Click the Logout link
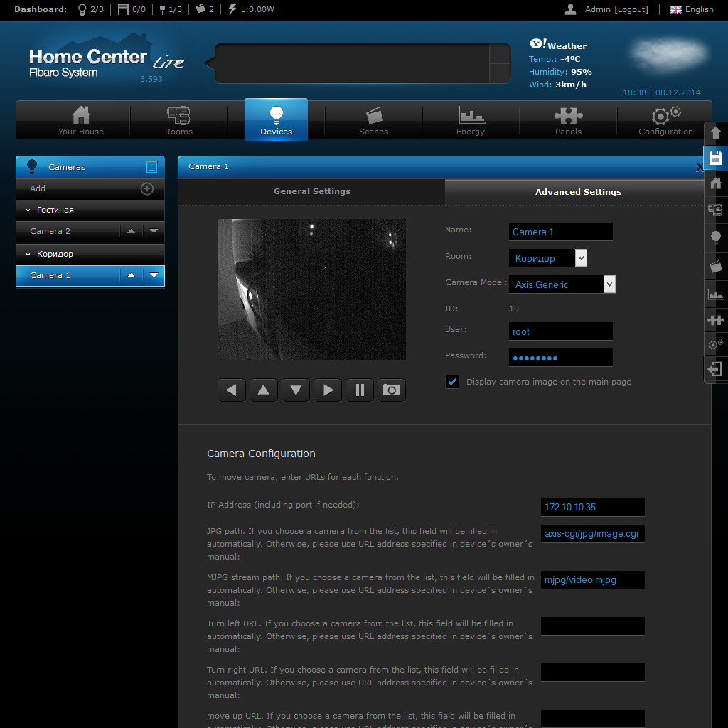 coord(631,9)
